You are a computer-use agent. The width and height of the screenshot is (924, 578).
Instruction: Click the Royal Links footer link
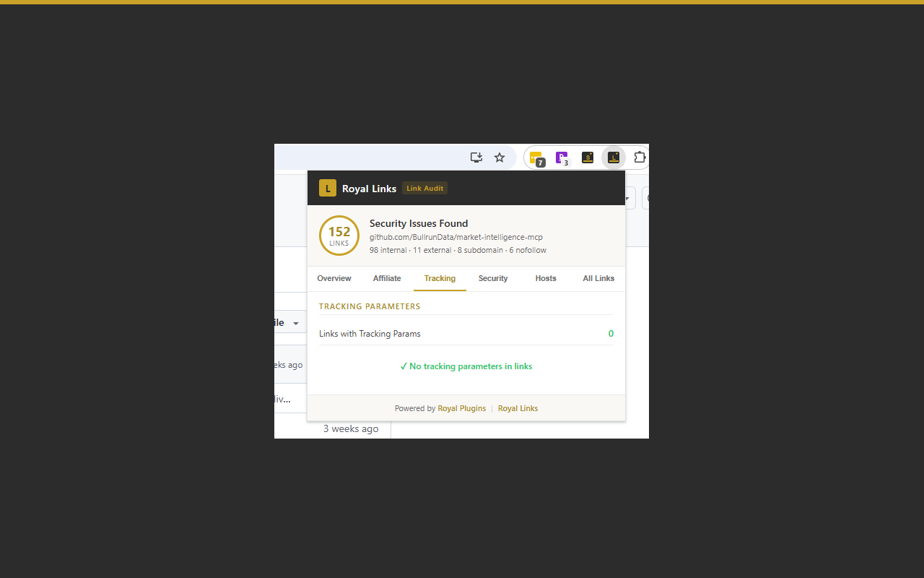pyautogui.click(x=518, y=408)
